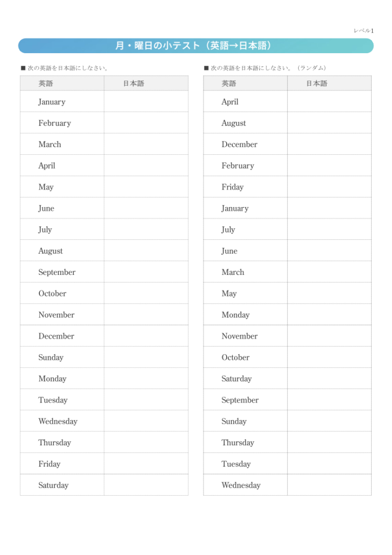Image resolution: width=392 pixels, height=555 pixels.
Task: Click the blank cell beside Saturday in the ordered table
Action: 146,485
